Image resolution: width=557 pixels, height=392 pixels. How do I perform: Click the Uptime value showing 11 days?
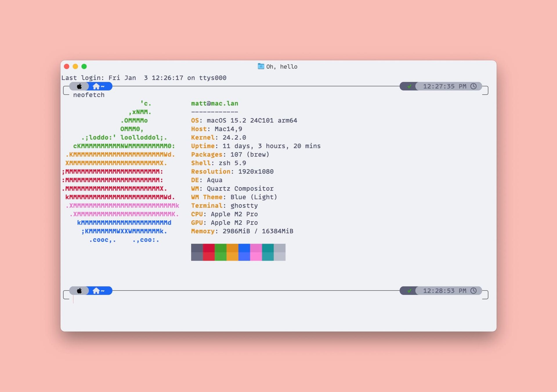[x=271, y=146]
